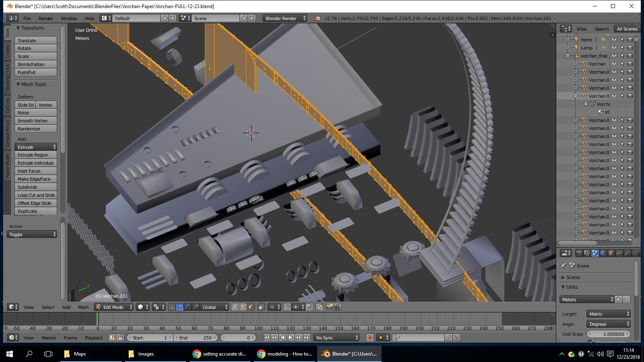
Task: Click the rotate manipulator arc icon
Action: click(188, 307)
